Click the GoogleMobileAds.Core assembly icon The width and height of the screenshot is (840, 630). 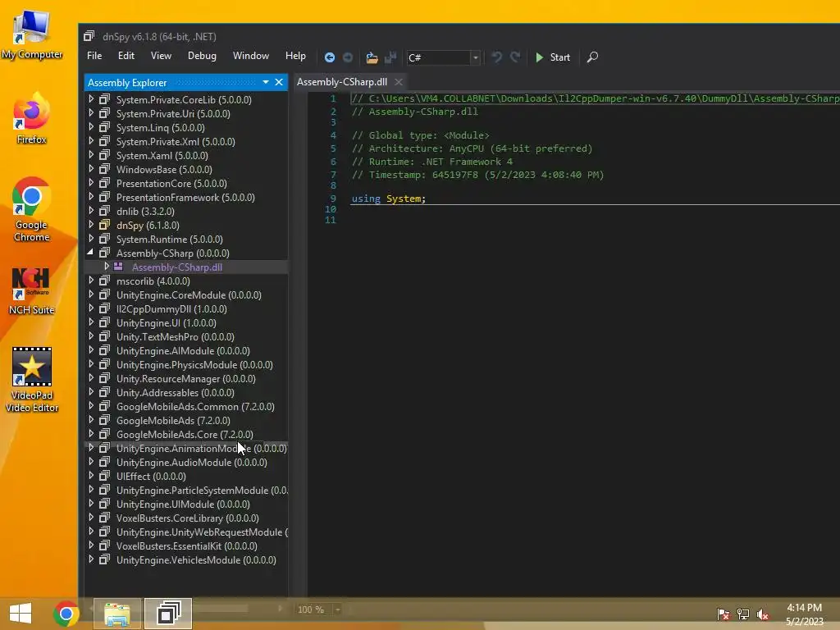tap(104, 434)
